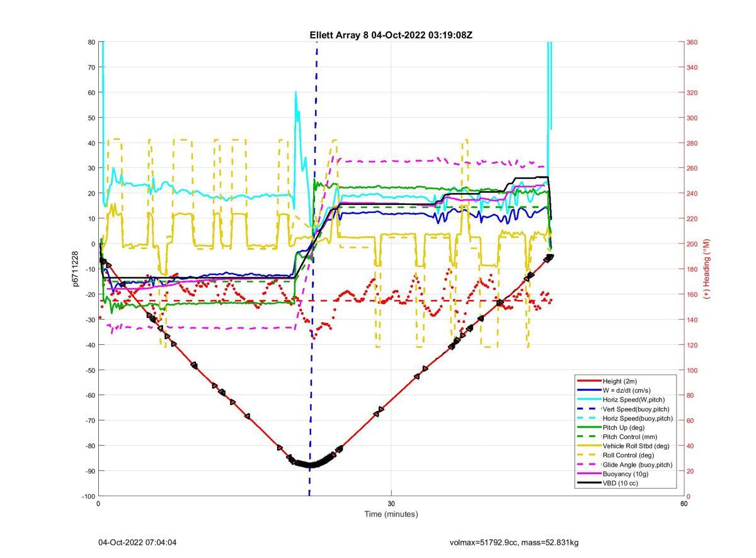
Task: Click the black line sample for VBD (10 cc)
Action: pos(589,483)
